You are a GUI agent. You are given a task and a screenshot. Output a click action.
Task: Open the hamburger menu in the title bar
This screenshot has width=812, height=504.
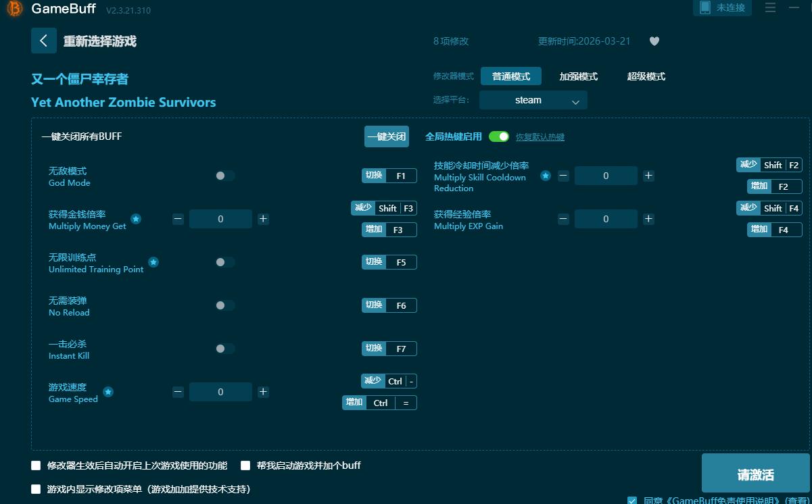coord(770,8)
